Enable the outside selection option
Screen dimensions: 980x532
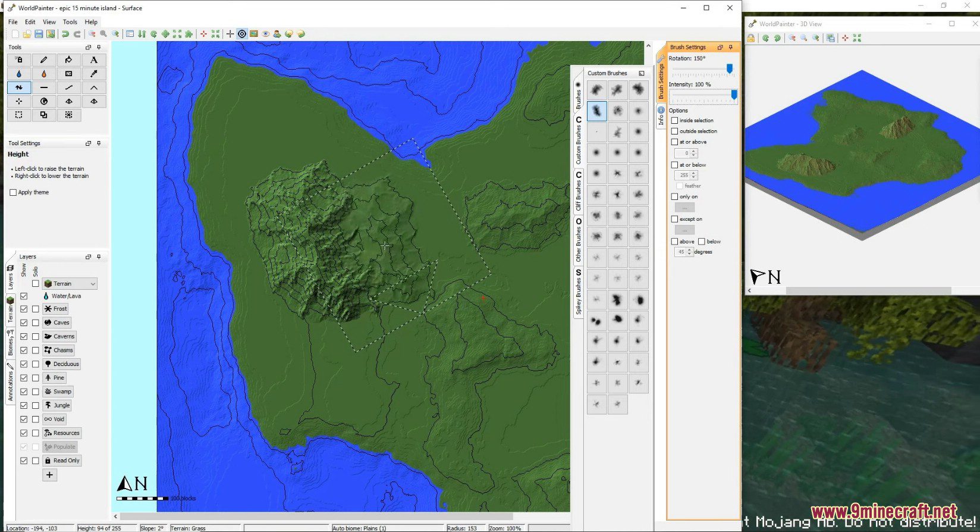pyautogui.click(x=674, y=131)
